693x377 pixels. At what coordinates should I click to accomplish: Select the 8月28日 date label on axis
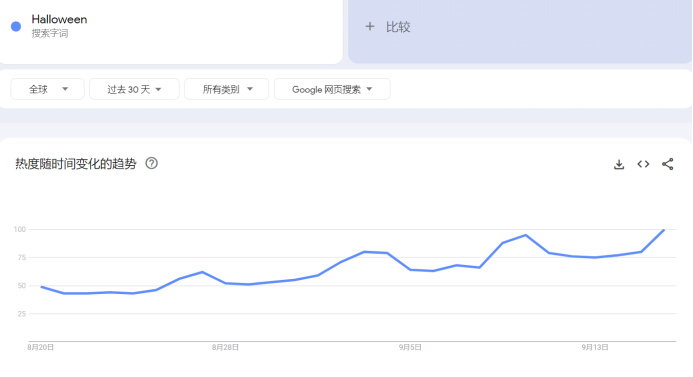(225, 347)
